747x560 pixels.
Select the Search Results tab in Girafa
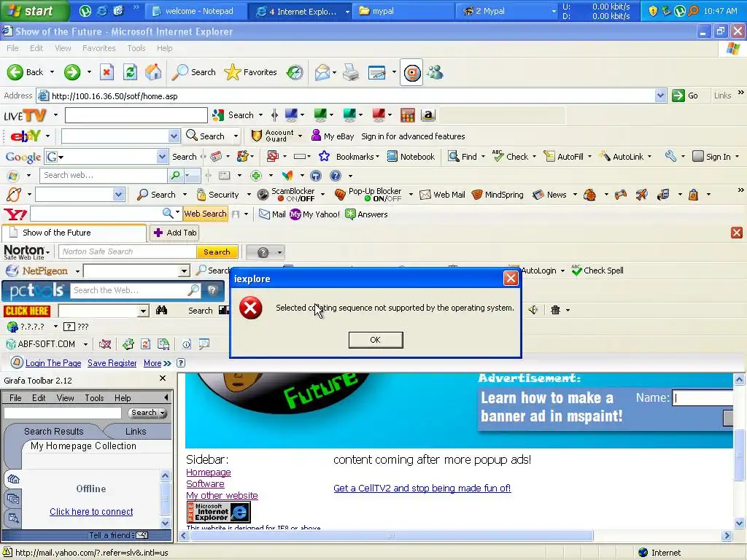point(54,431)
